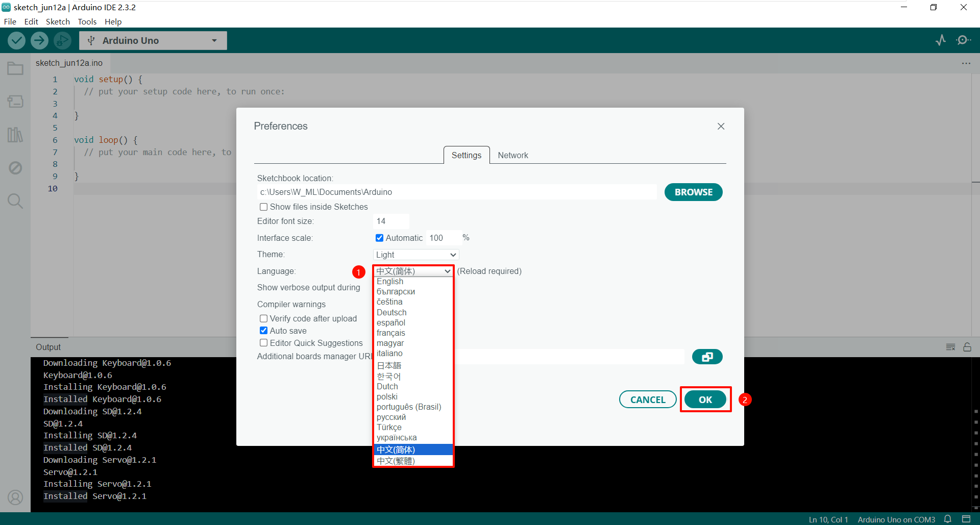Switch to the Network tab

pos(513,155)
